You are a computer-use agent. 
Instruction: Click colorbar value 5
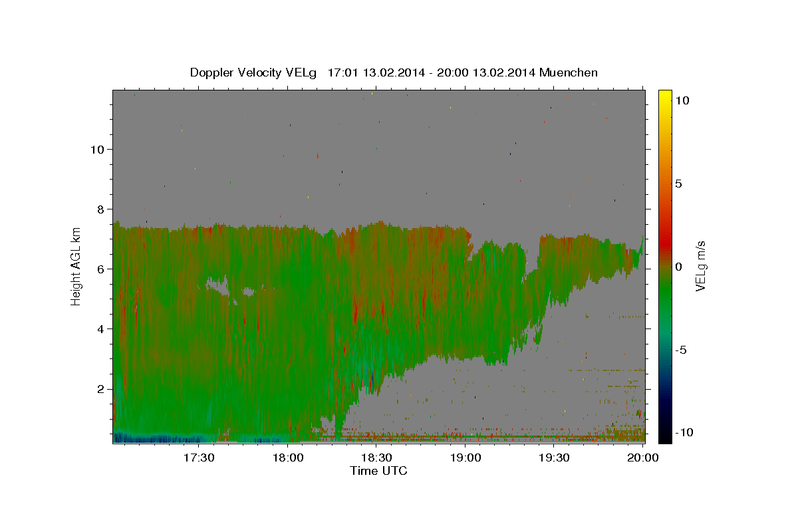click(678, 184)
